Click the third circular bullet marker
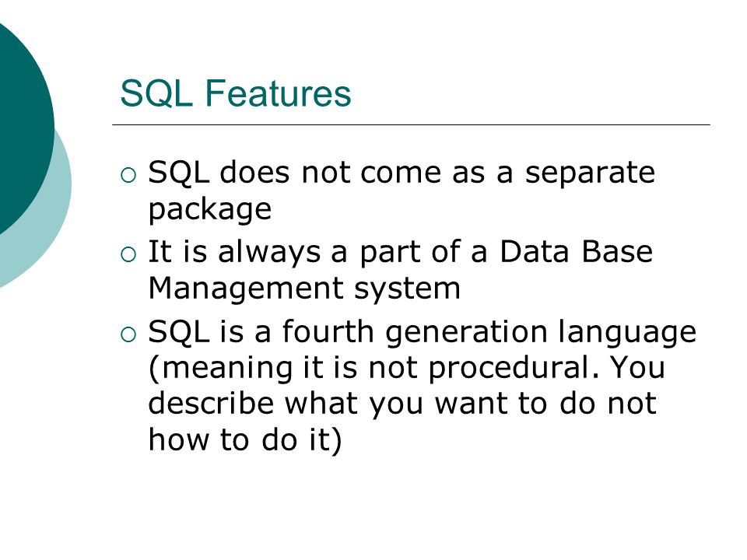Image resolution: width=747 pixels, height=560 pixels. pos(128,334)
